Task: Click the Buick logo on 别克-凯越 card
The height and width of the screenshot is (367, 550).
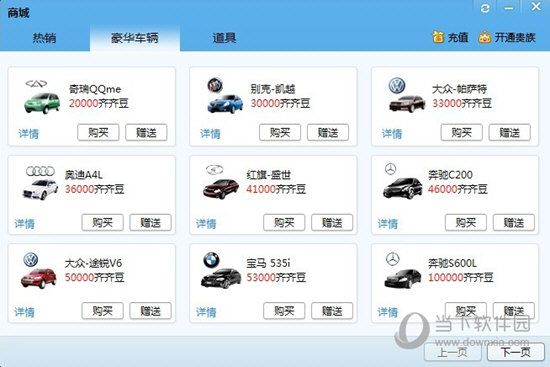Action: [215, 85]
